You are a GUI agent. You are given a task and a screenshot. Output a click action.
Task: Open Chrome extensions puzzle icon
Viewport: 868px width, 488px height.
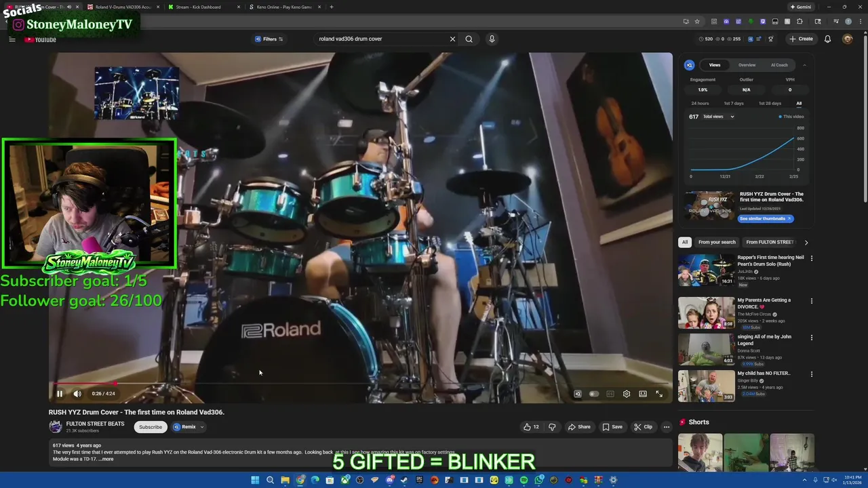800,22
